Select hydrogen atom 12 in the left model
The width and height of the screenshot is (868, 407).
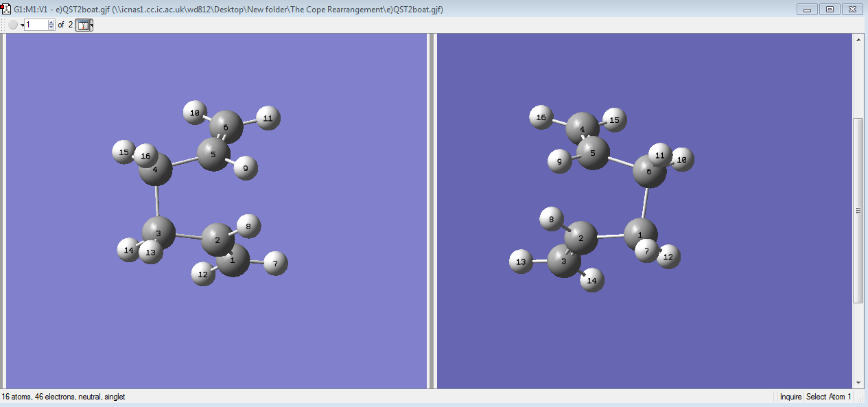[203, 274]
